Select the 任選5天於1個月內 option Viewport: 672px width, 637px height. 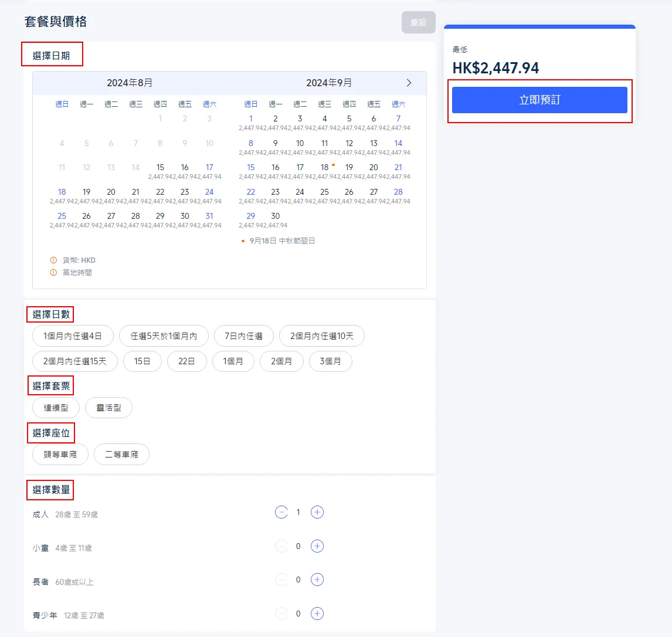164,336
